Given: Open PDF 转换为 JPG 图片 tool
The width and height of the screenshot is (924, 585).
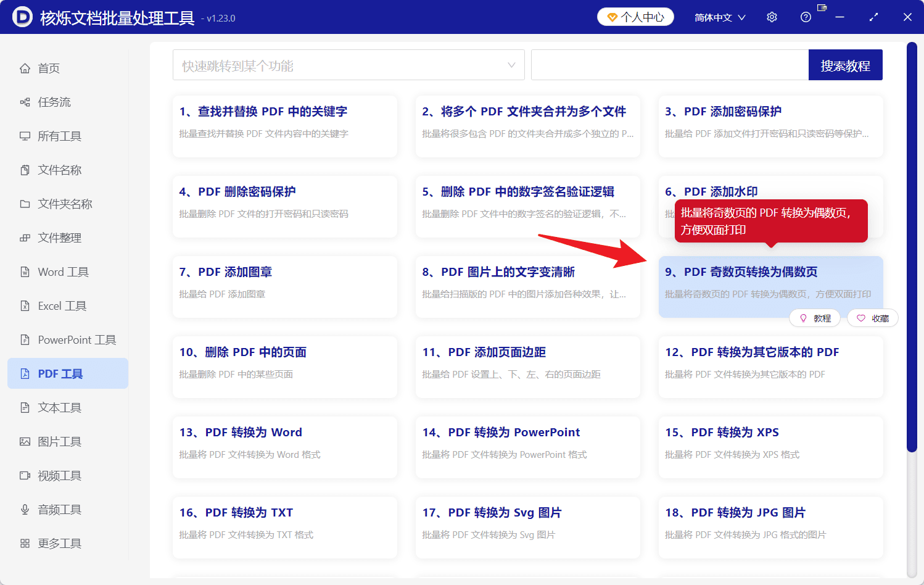Looking at the screenshot, I should click(x=771, y=528).
